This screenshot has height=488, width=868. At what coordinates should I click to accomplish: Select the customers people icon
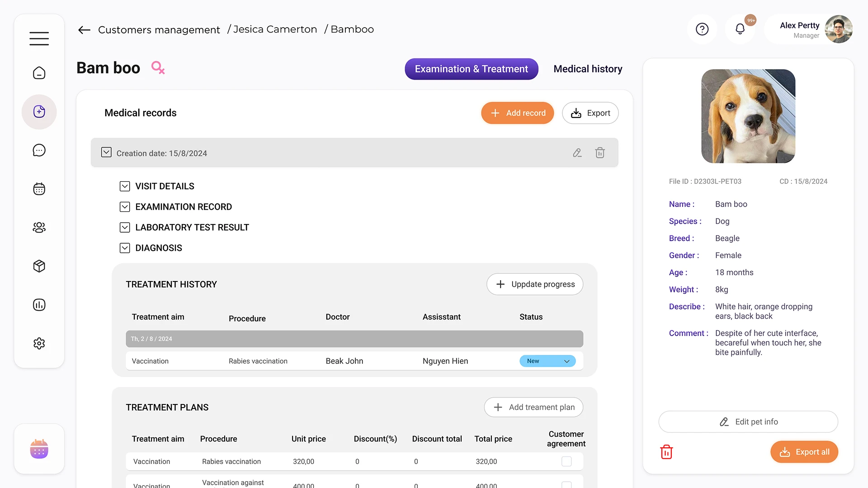click(x=39, y=227)
